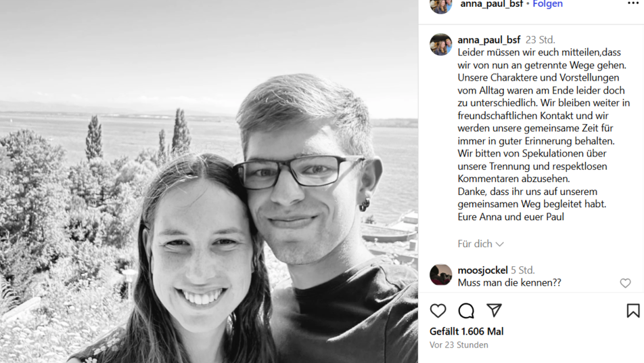The width and height of the screenshot is (644, 363).
Task: Follow the account via Folgen link
Action: [x=547, y=4]
